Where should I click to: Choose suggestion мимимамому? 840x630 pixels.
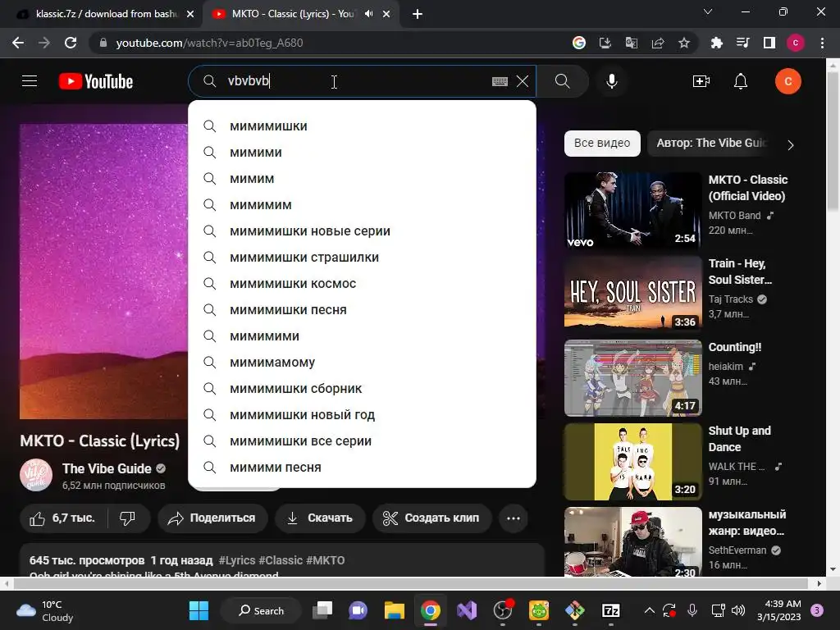pos(362,363)
